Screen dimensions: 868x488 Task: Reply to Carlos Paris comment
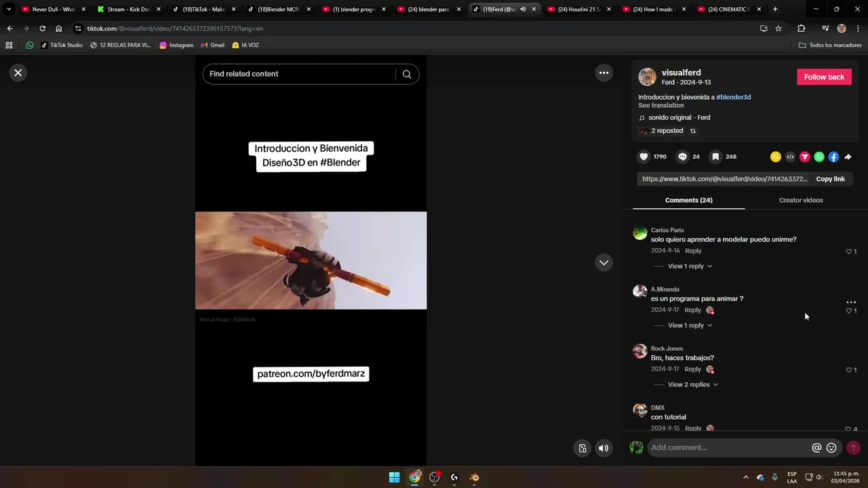[x=693, y=251]
